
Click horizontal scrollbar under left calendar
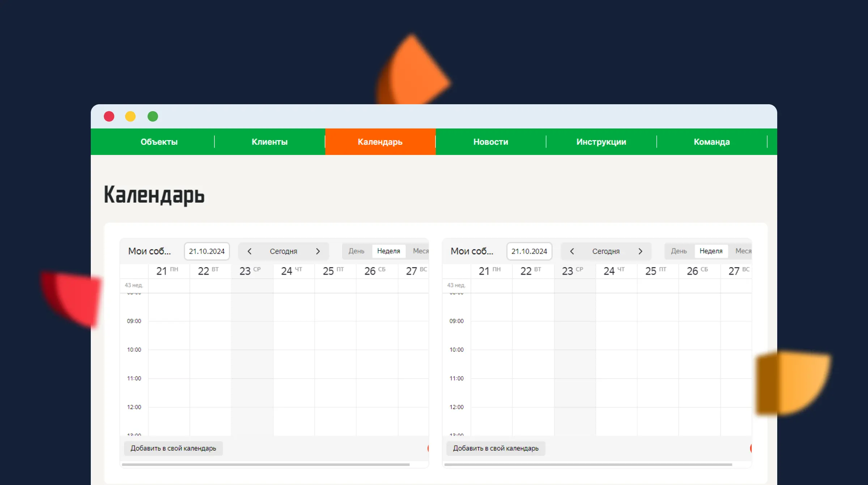265,464
